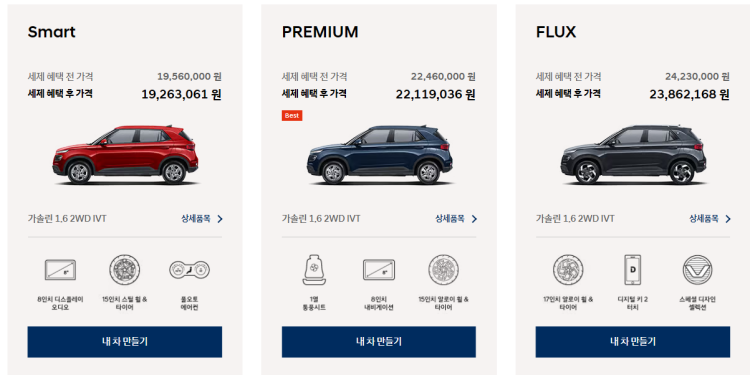Image resolution: width=750 pixels, height=375 pixels.
Task: Click the special design selection icon under FLUX
Action: pyautogui.click(x=697, y=269)
